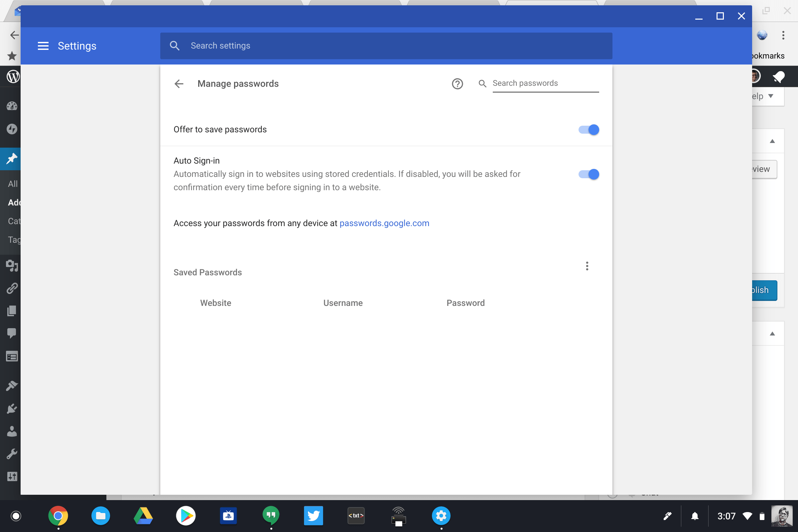798x532 pixels.
Task: Open stylus tools pen icon in tray
Action: pos(667,516)
